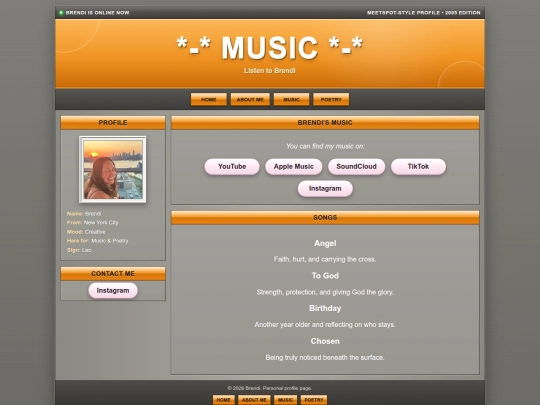Click the green online status indicator

(61, 13)
